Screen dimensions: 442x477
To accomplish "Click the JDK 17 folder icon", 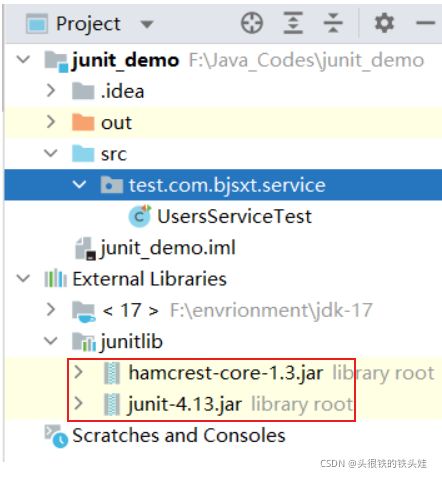I will point(84,311).
